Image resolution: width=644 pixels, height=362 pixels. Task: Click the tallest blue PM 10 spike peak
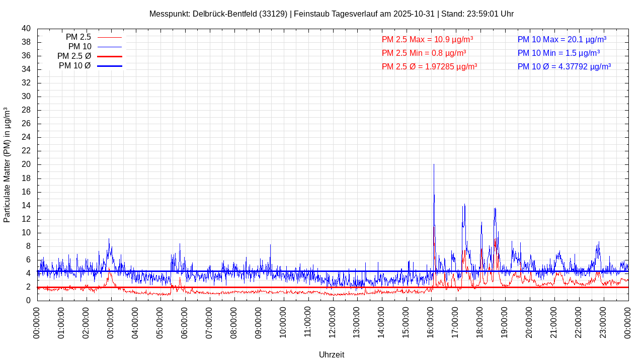434,165
